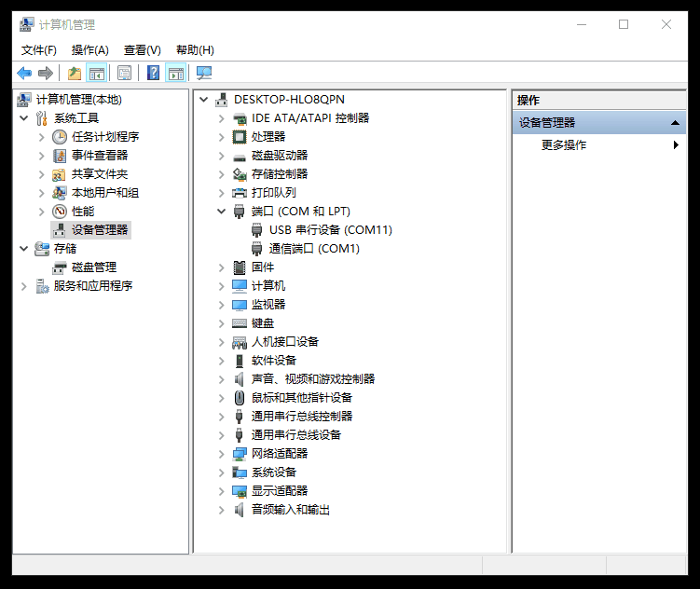Click the Properties toolbar icon
This screenshot has width=700, height=589.
pyautogui.click(x=124, y=73)
